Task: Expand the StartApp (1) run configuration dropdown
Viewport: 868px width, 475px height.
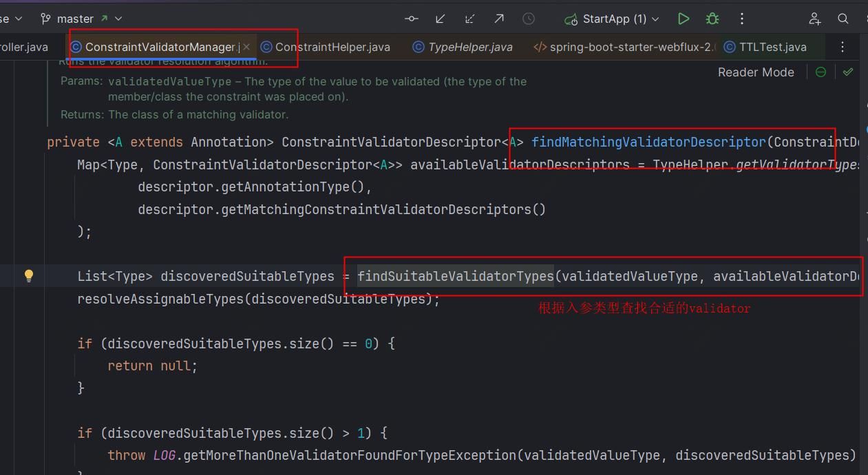Action: [612, 19]
